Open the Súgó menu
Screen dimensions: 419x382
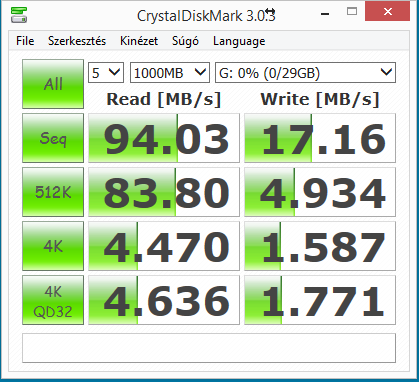coord(185,41)
